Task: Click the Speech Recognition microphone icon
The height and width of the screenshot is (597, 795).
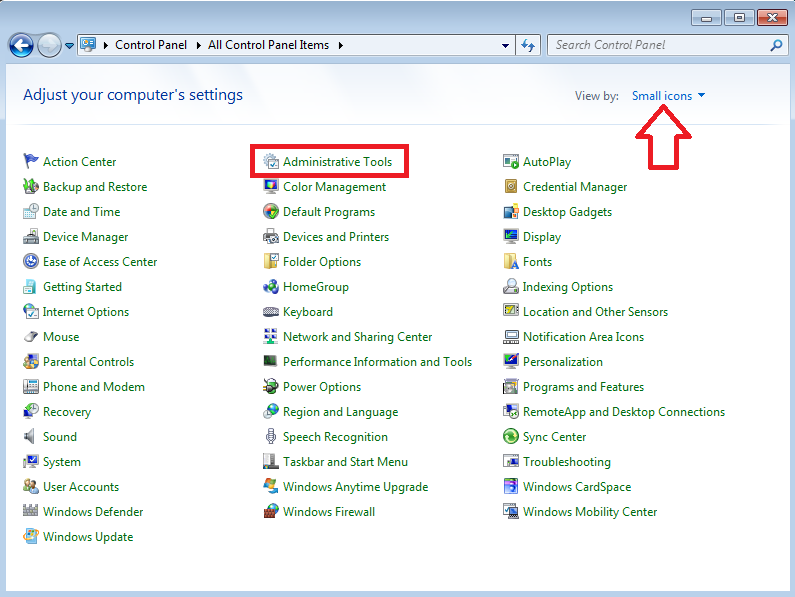Action: pyautogui.click(x=271, y=436)
